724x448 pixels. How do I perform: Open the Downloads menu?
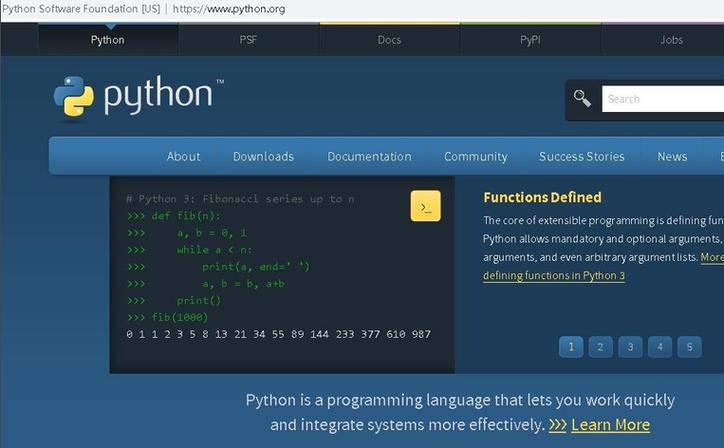[x=263, y=157]
